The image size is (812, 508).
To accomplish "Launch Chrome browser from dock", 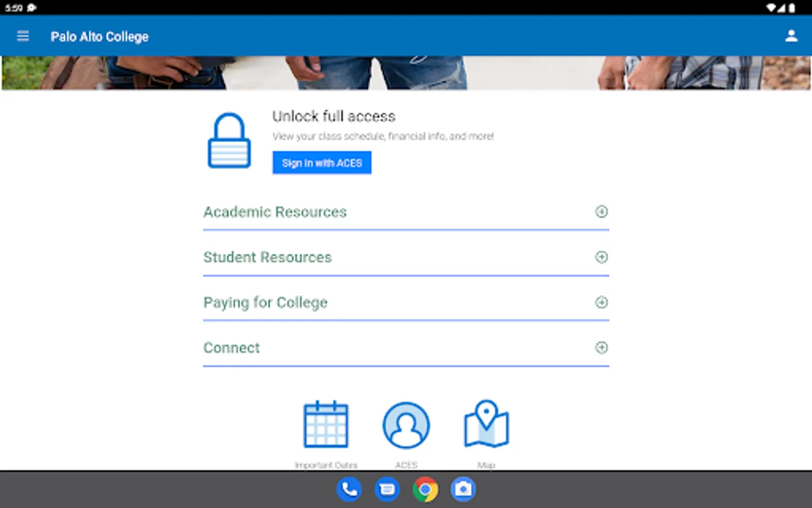I will [x=425, y=489].
